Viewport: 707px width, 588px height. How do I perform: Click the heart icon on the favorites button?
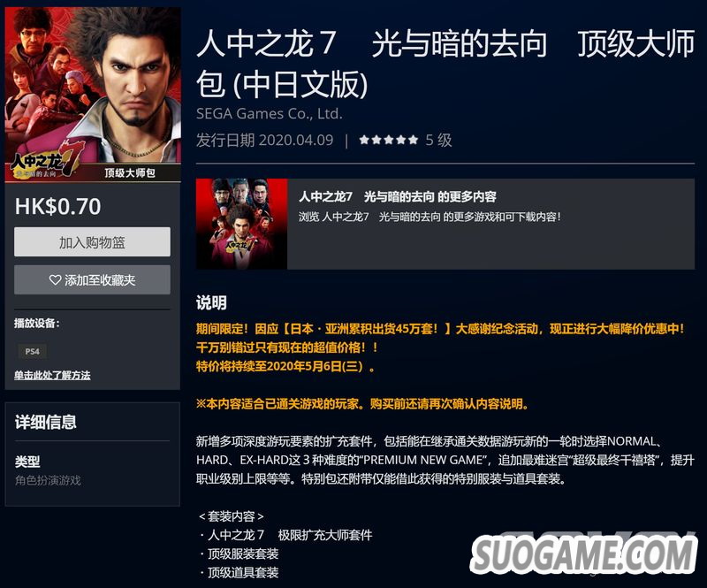pyautogui.click(x=55, y=280)
